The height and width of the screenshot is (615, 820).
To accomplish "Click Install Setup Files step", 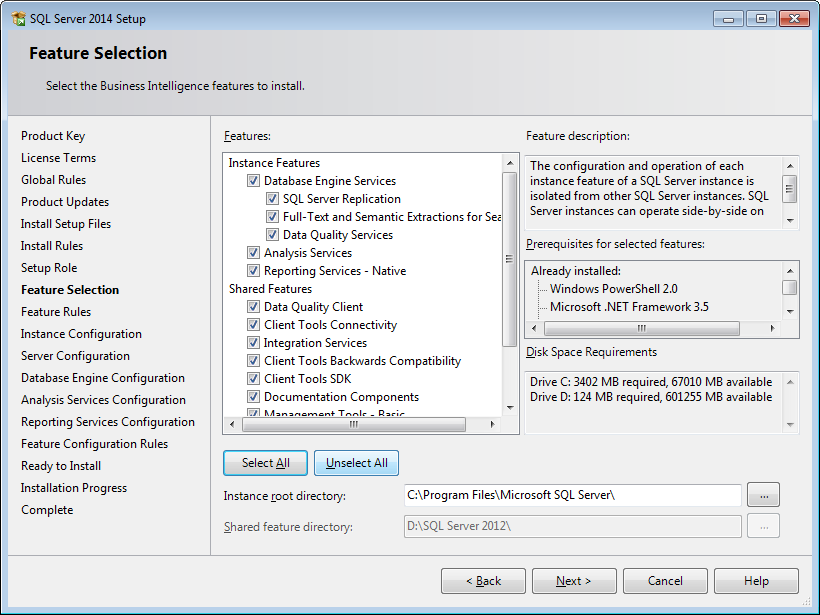I will (66, 224).
